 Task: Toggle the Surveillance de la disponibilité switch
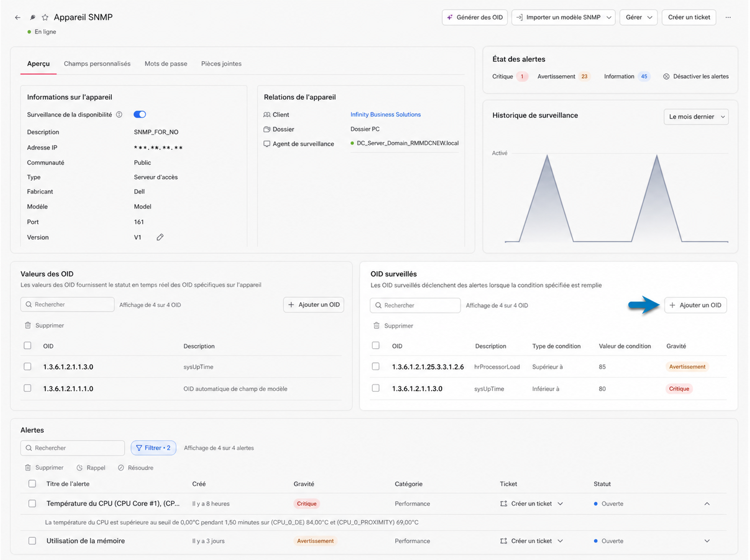[140, 114]
